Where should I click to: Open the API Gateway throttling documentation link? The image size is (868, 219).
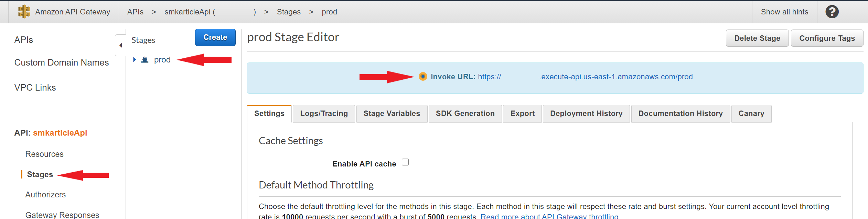click(549, 216)
